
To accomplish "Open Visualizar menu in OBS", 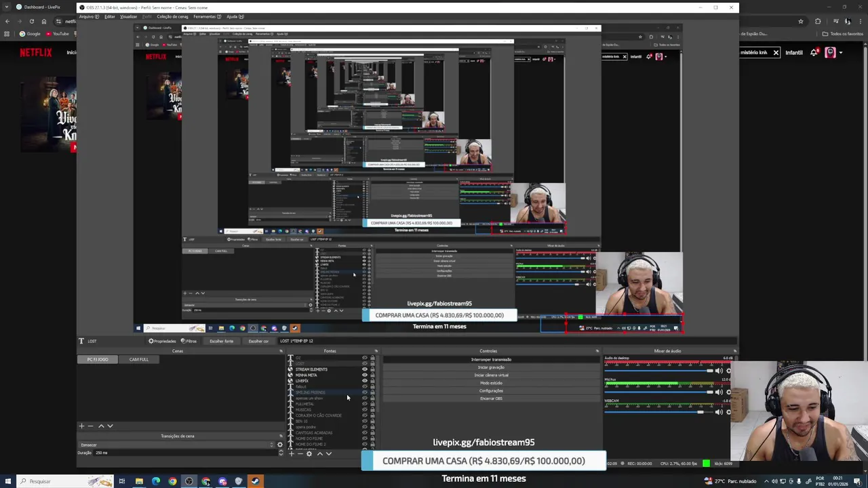I will point(128,16).
